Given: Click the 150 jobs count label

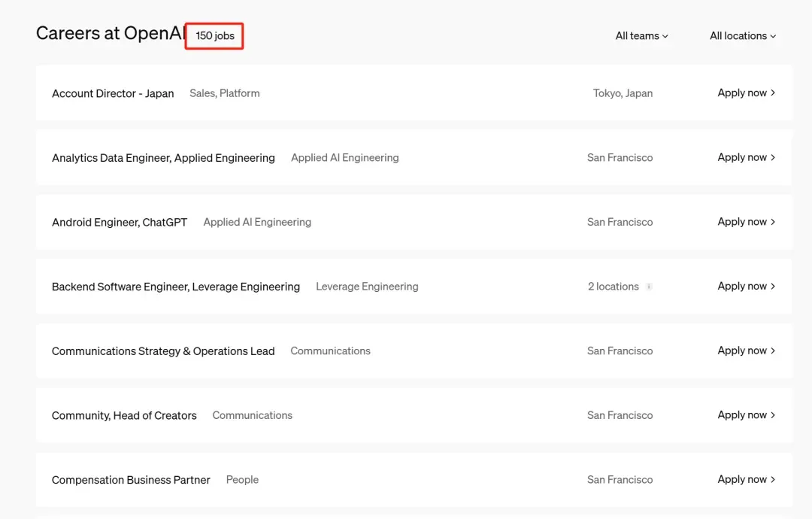Looking at the screenshot, I should [x=215, y=36].
